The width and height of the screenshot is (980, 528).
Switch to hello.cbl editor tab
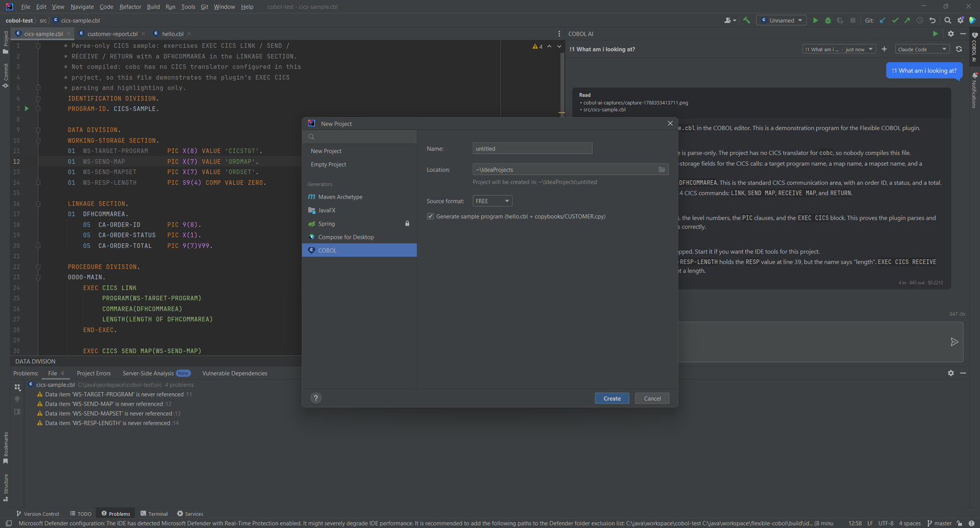click(173, 34)
